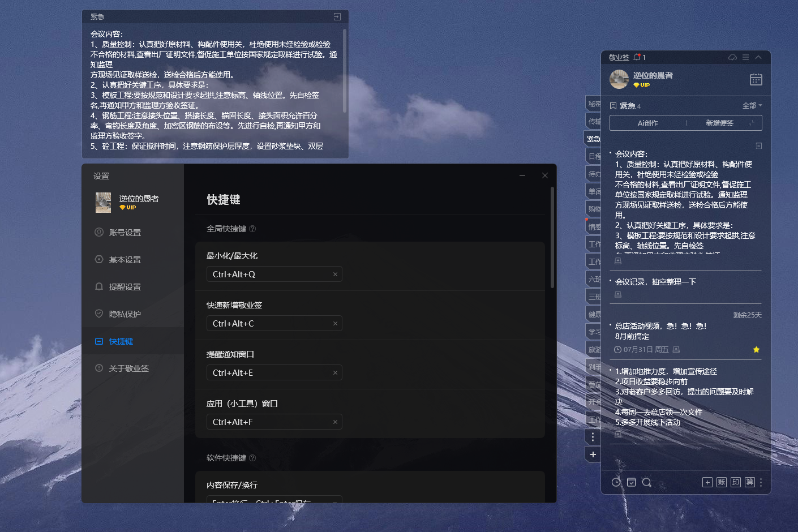Select the 日程 category tab
Viewport: 798px width, 532px height.
pos(594,156)
